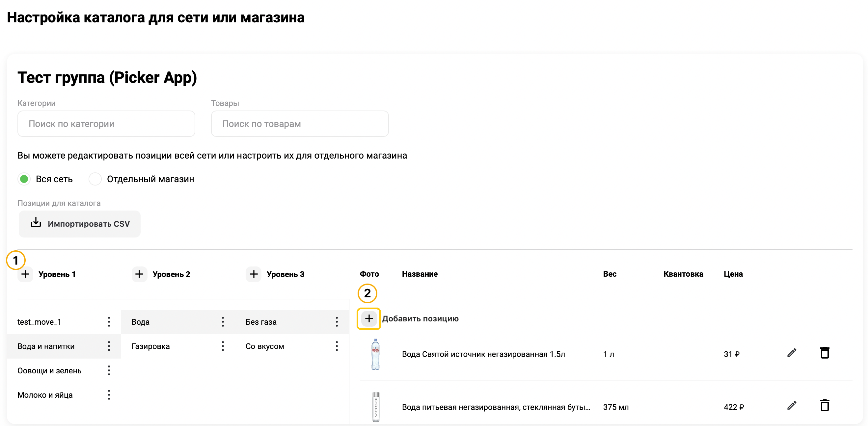868x426 pixels.
Task: Select the Вся сеть radio option
Action: (x=24, y=179)
